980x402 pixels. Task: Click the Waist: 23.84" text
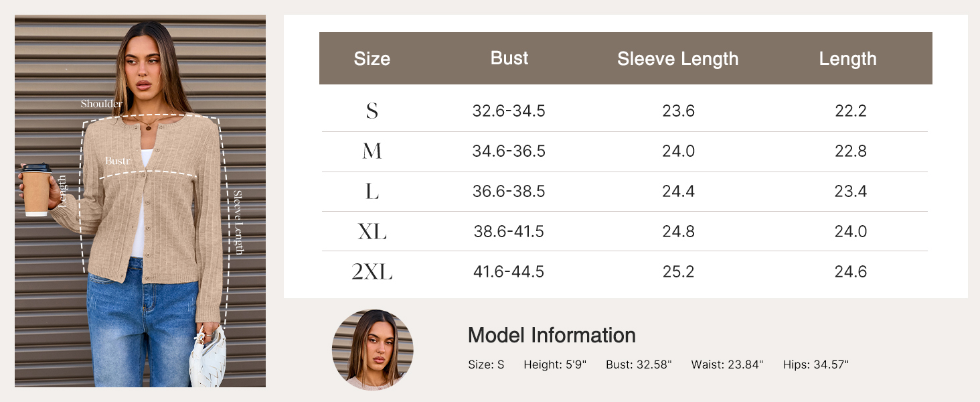coord(727,365)
